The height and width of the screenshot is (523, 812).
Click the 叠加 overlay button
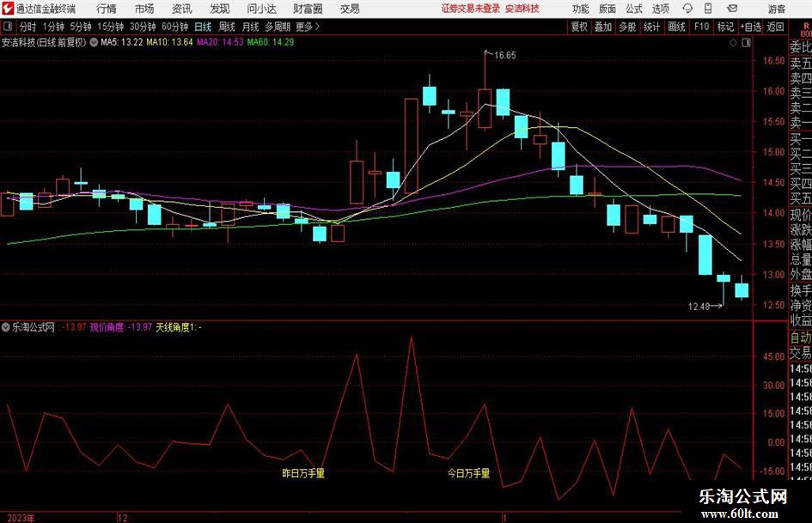pos(603,27)
